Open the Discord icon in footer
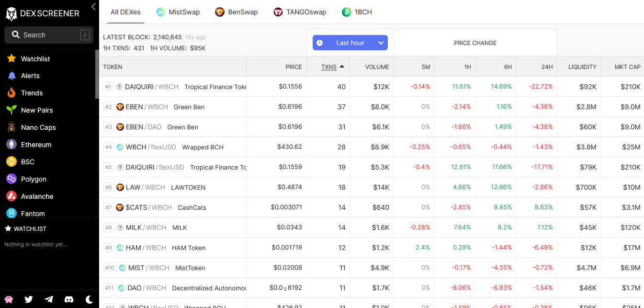The height and width of the screenshot is (308, 644). (69, 299)
